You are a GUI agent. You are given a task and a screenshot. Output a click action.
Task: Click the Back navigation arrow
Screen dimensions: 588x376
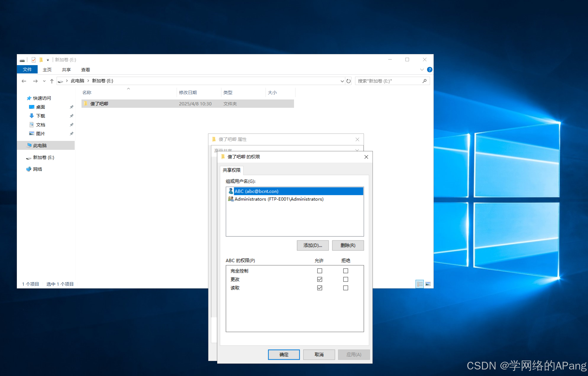[x=24, y=81]
